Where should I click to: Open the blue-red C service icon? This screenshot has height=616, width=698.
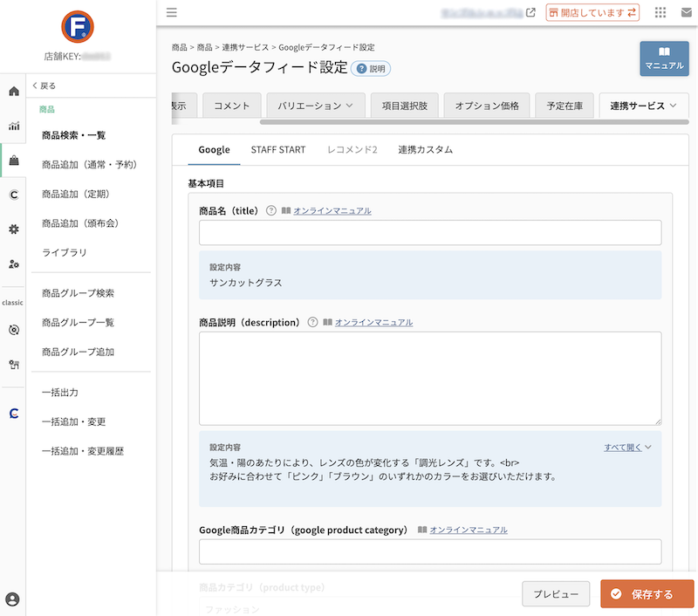(x=14, y=414)
